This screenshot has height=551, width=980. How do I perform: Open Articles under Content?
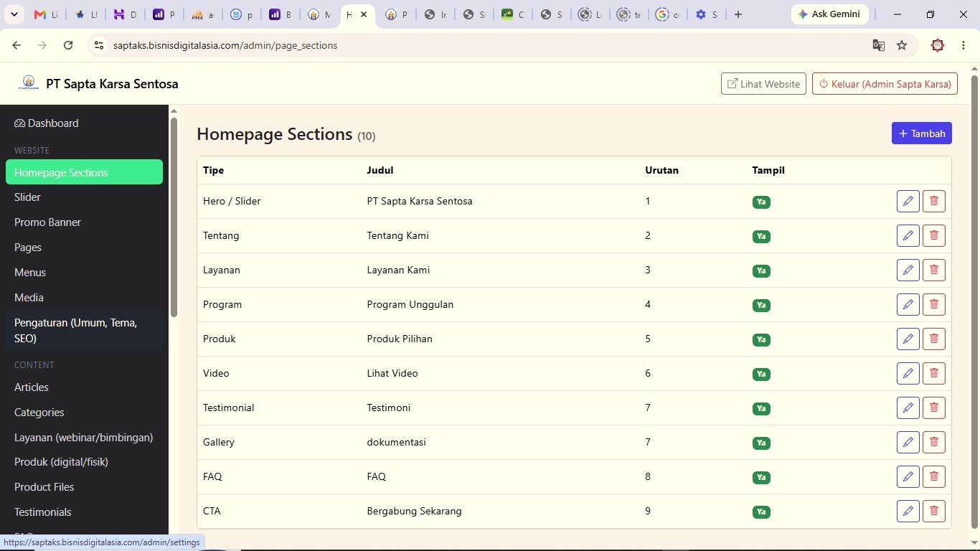click(84, 387)
